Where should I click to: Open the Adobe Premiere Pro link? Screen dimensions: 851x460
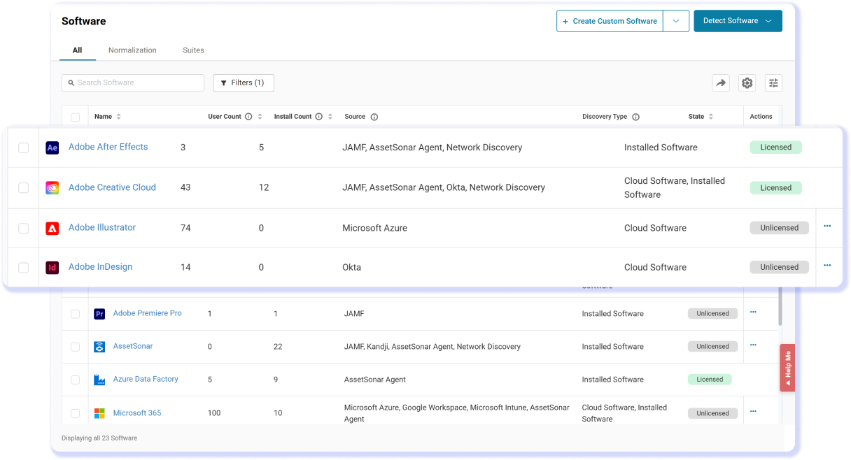[147, 313]
